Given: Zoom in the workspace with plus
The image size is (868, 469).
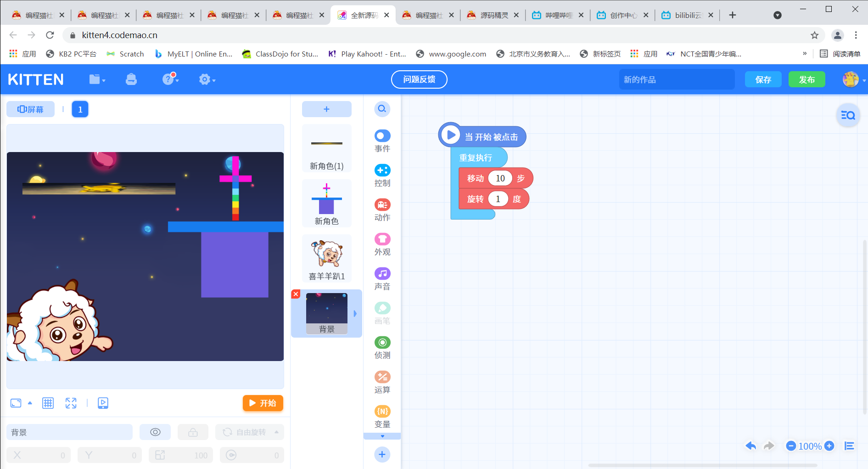Looking at the screenshot, I should point(829,446).
